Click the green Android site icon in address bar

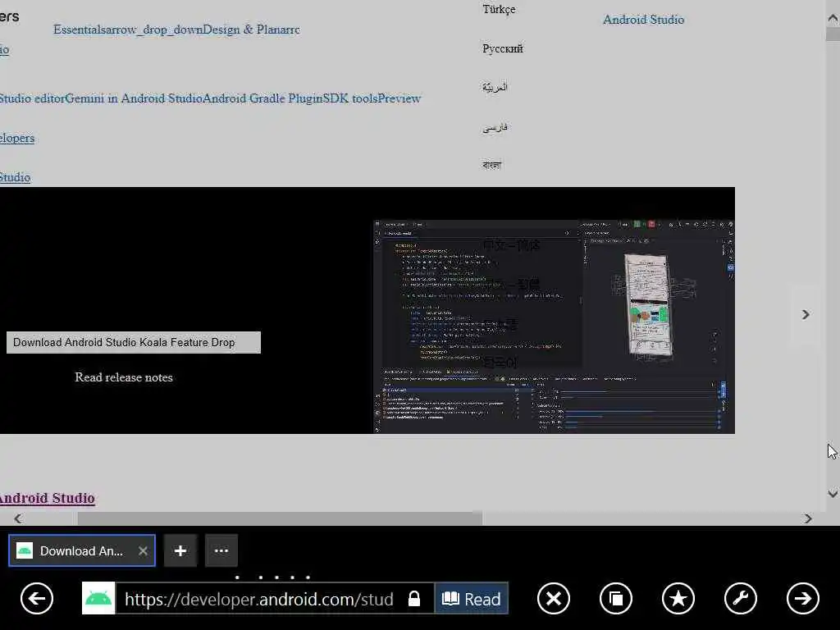[98, 598]
